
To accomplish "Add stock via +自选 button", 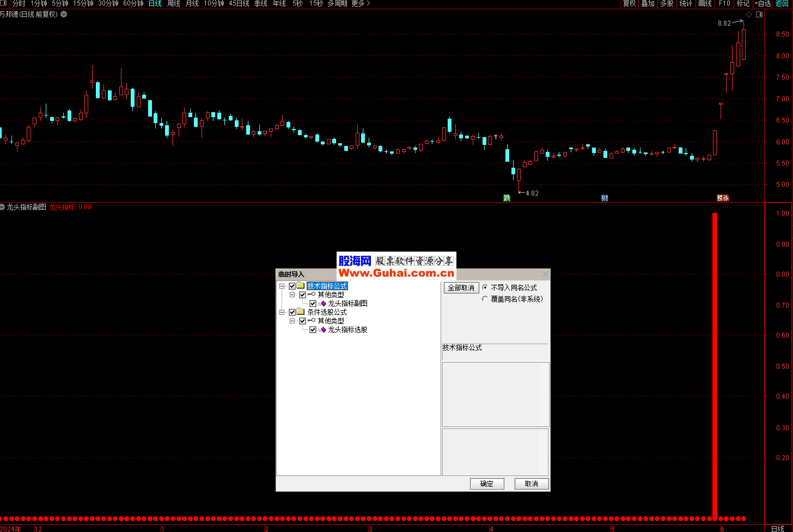I will [x=762, y=3].
